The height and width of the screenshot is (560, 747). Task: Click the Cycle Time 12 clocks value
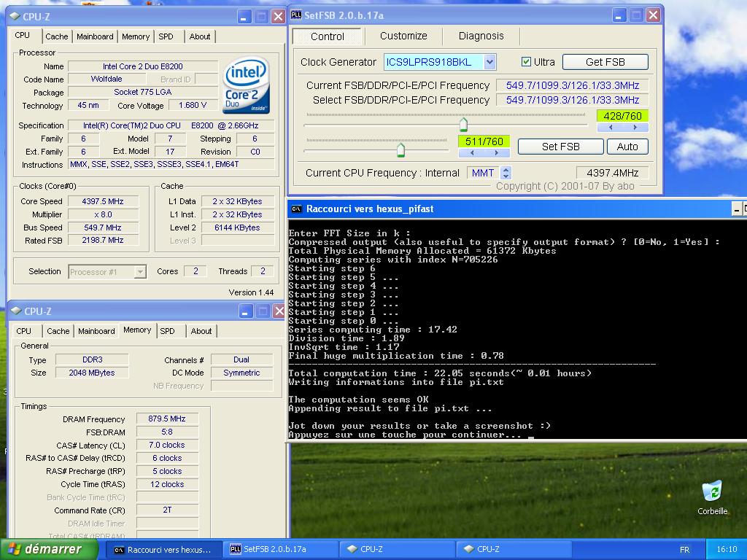click(167, 484)
